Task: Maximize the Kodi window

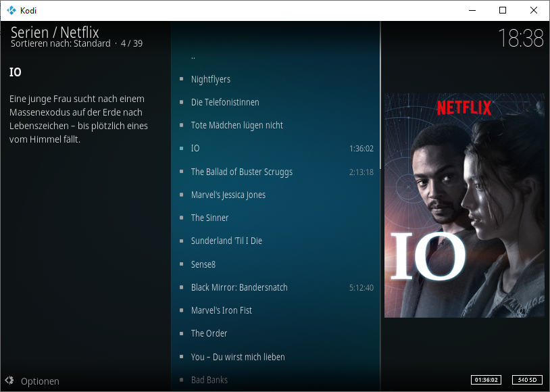Action: (x=503, y=10)
